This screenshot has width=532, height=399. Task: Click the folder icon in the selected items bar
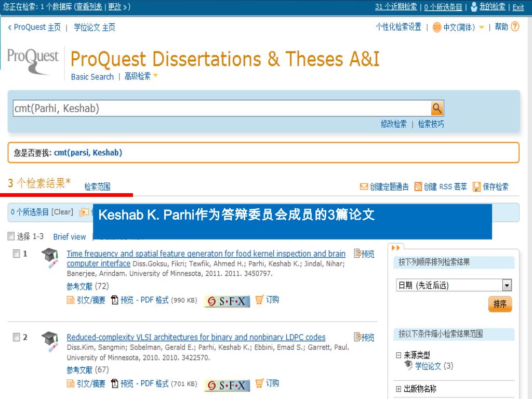click(x=83, y=212)
